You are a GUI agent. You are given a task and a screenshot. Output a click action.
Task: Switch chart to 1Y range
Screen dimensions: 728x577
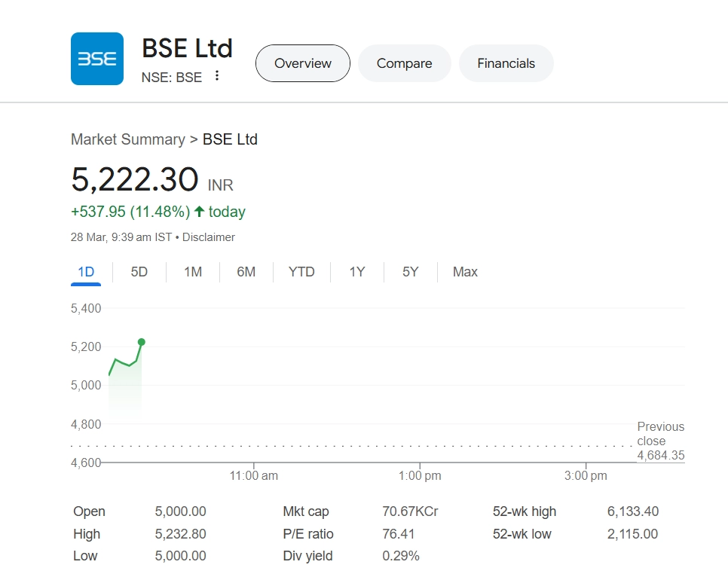point(356,272)
